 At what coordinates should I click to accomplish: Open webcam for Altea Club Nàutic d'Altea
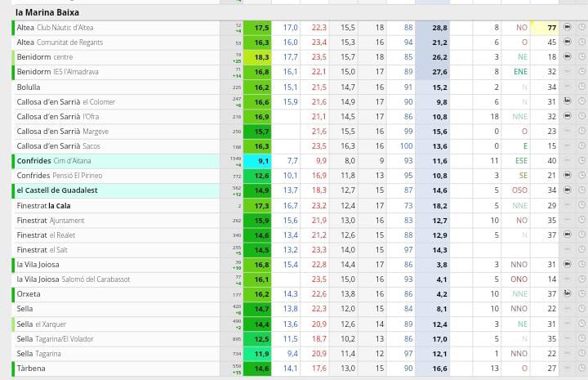point(568,28)
